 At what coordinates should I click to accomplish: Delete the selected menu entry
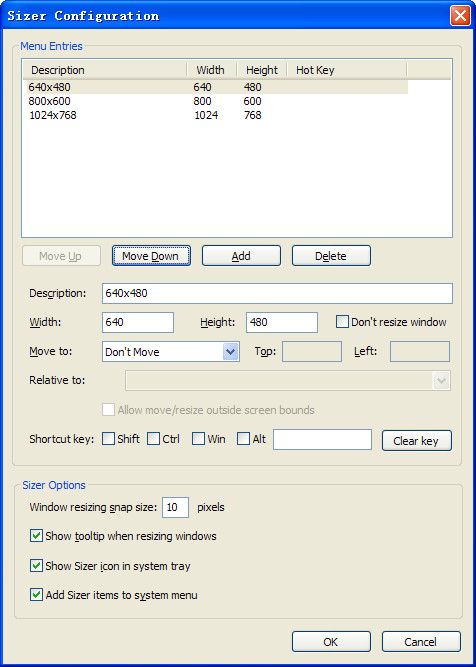(x=331, y=256)
